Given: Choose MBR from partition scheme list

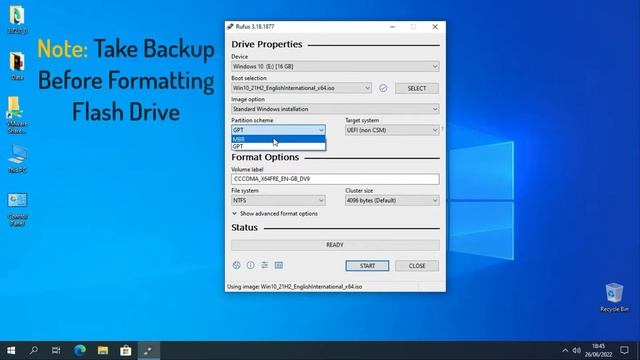Looking at the screenshot, I should (x=278, y=139).
